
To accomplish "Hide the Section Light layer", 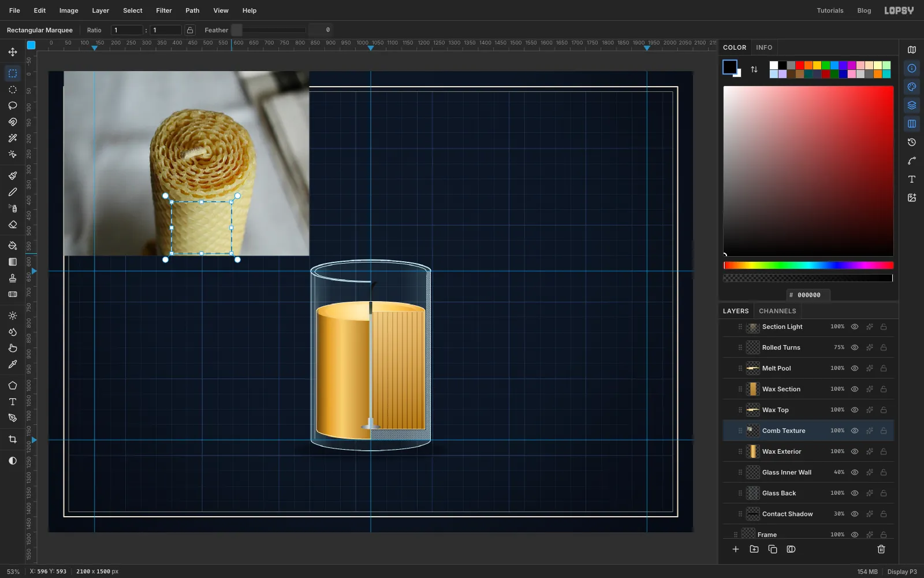I will (x=855, y=327).
